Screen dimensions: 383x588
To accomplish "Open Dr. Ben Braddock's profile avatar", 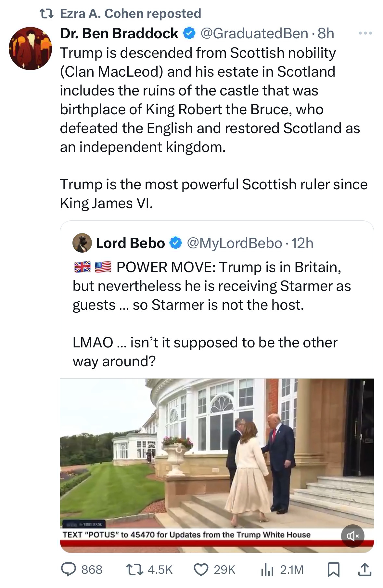I will click(30, 48).
